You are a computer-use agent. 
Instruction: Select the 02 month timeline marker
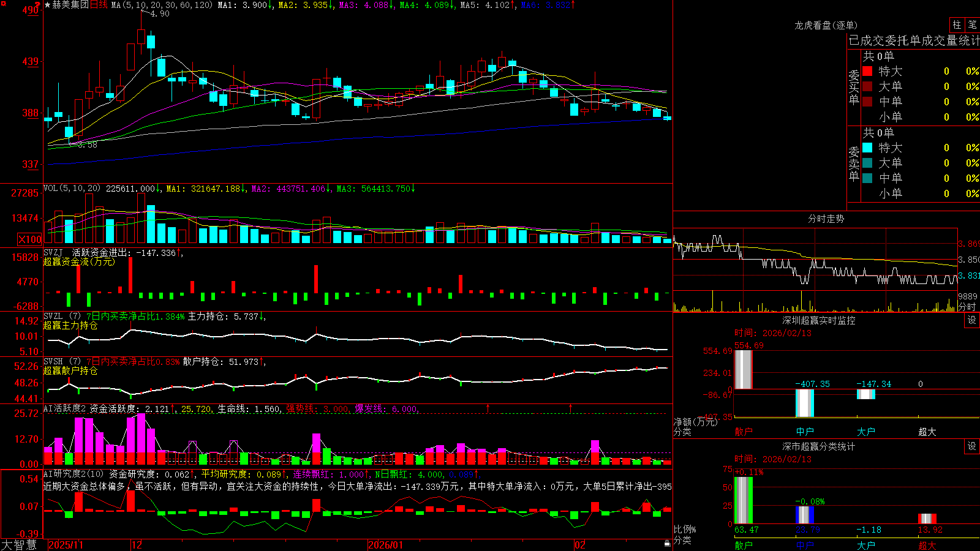[580, 545]
